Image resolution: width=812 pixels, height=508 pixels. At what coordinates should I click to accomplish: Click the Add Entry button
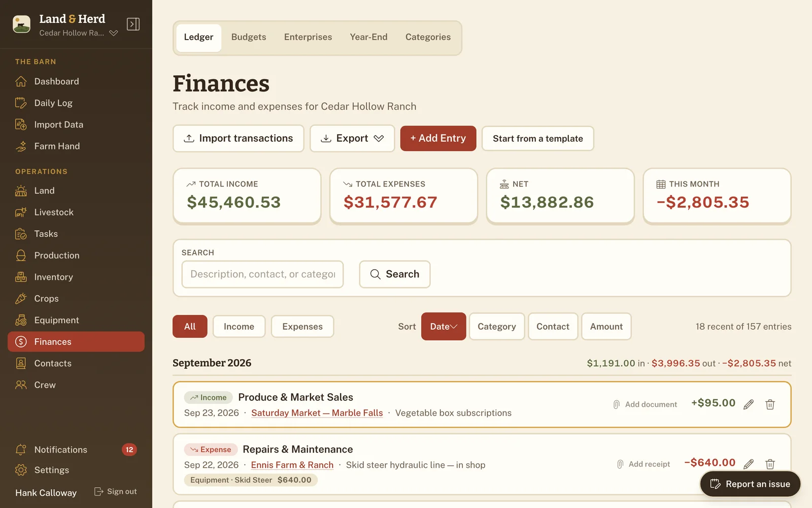(x=438, y=139)
